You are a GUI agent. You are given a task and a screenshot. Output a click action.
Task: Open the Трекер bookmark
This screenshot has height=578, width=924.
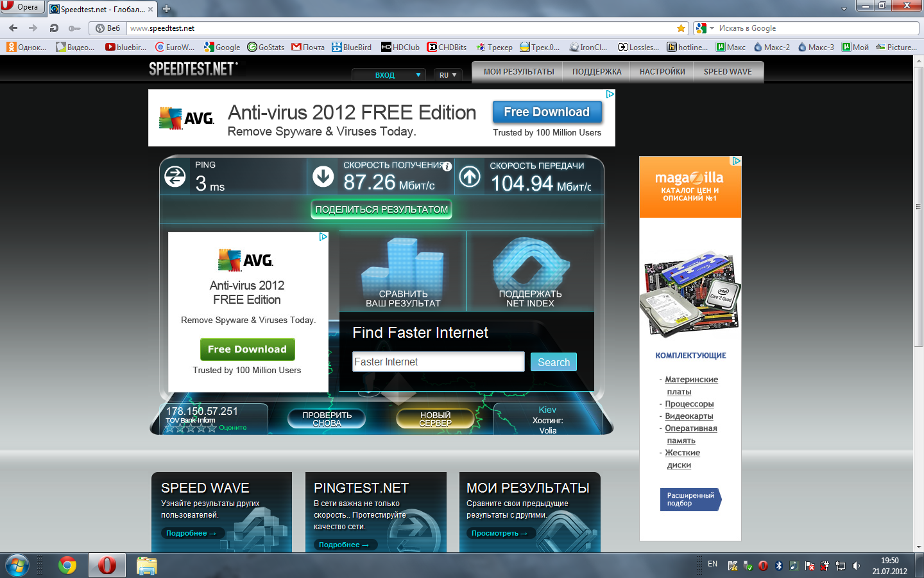(494, 47)
